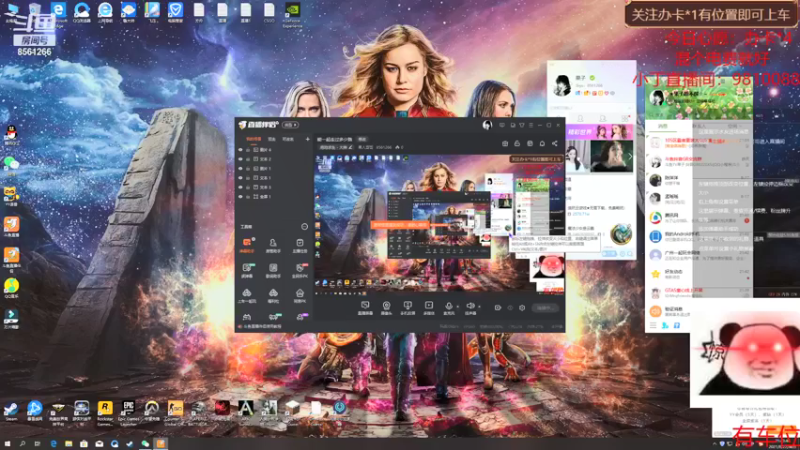This screenshot has height=450, width=800.
Task: Select the 消息 tab in QQ window
Action: (662, 126)
